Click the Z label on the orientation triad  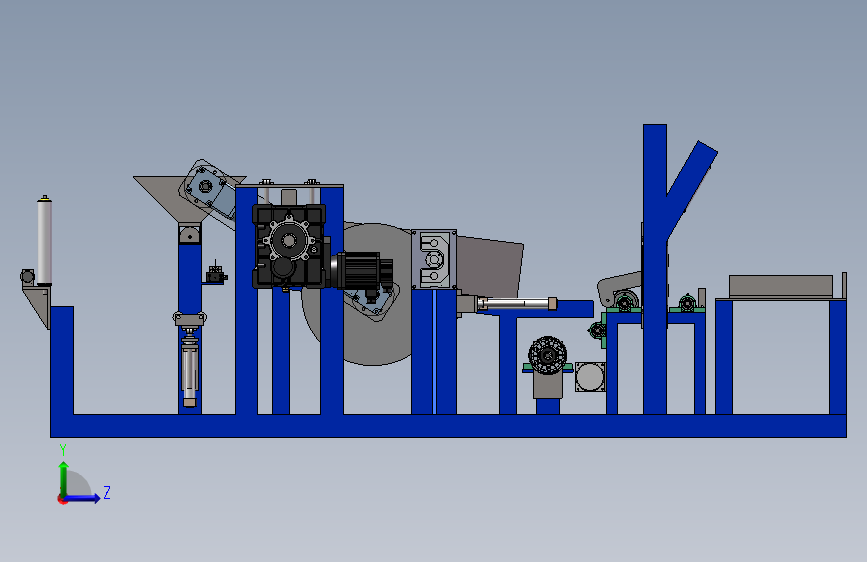tap(107, 492)
